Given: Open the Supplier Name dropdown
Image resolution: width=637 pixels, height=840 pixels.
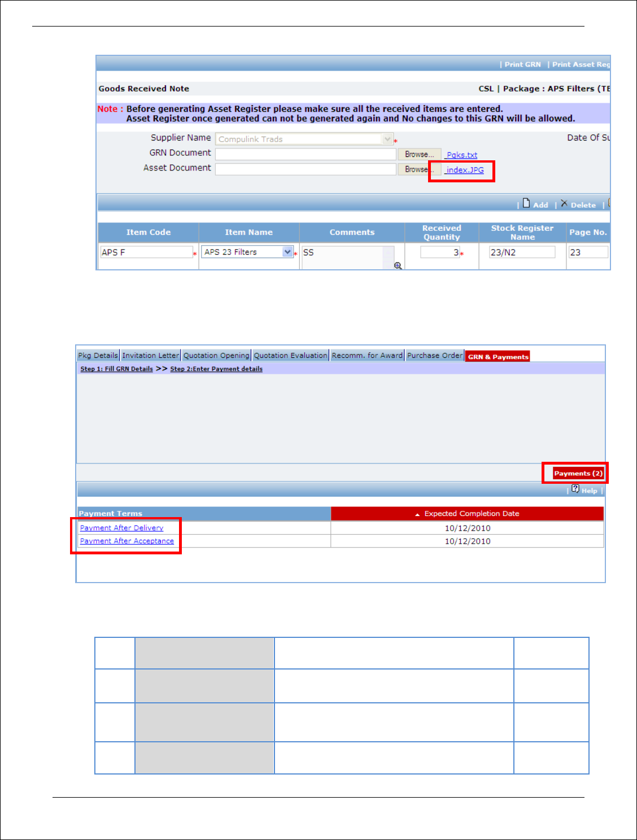Looking at the screenshot, I should click(387, 139).
